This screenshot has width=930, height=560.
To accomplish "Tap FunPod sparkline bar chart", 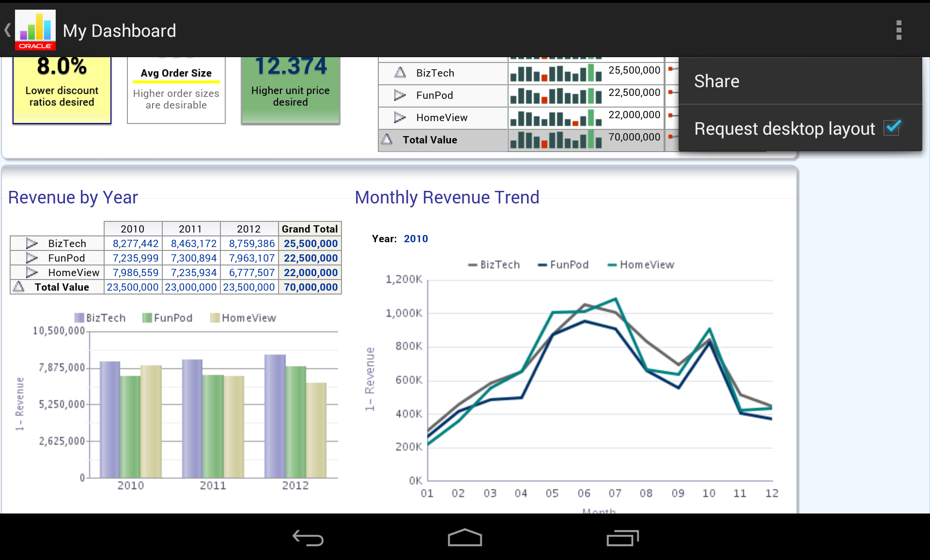I will (556, 95).
